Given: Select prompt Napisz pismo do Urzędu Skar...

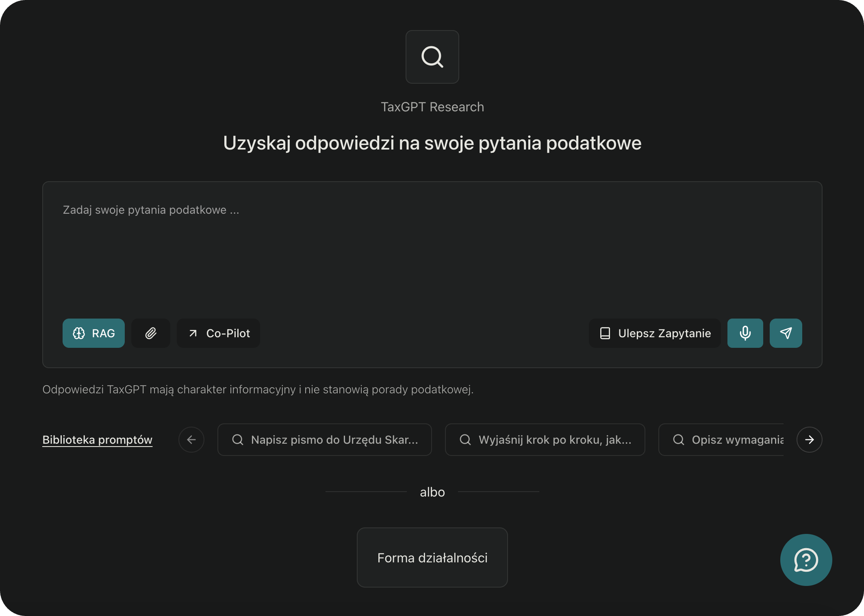Looking at the screenshot, I should click(x=324, y=440).
